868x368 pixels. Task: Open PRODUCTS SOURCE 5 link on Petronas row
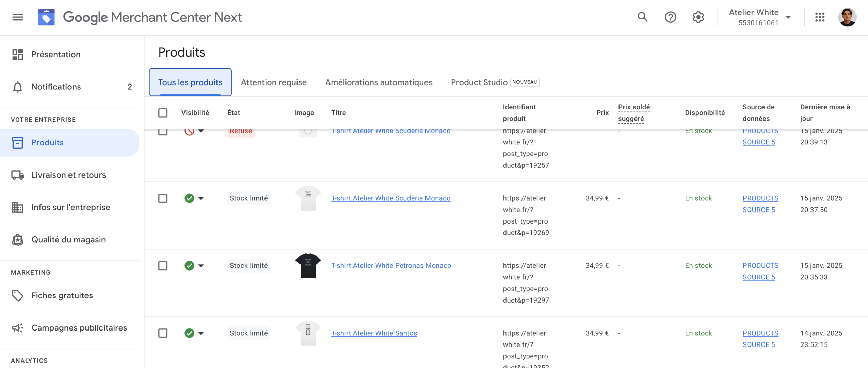click(760, 272)
